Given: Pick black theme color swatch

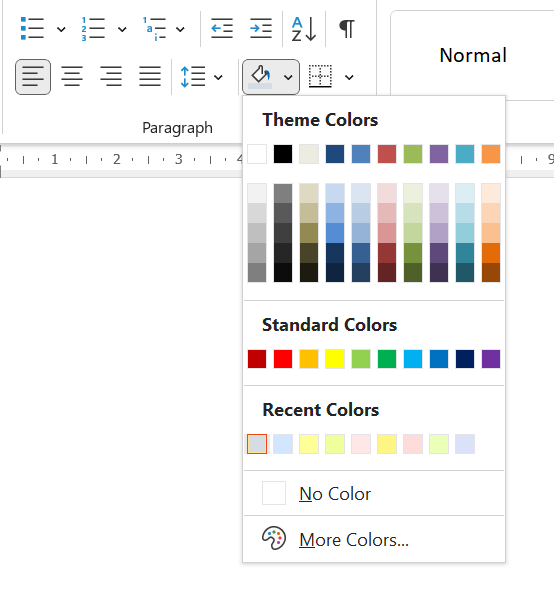Looking at the screenshot, I should [x=283, y=154].
